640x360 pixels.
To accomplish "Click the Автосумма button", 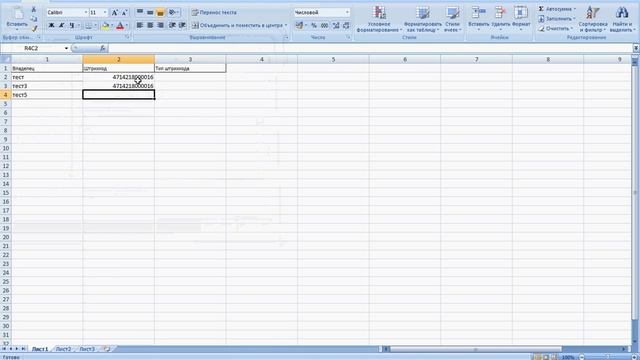I will click(x=557, y=9).
